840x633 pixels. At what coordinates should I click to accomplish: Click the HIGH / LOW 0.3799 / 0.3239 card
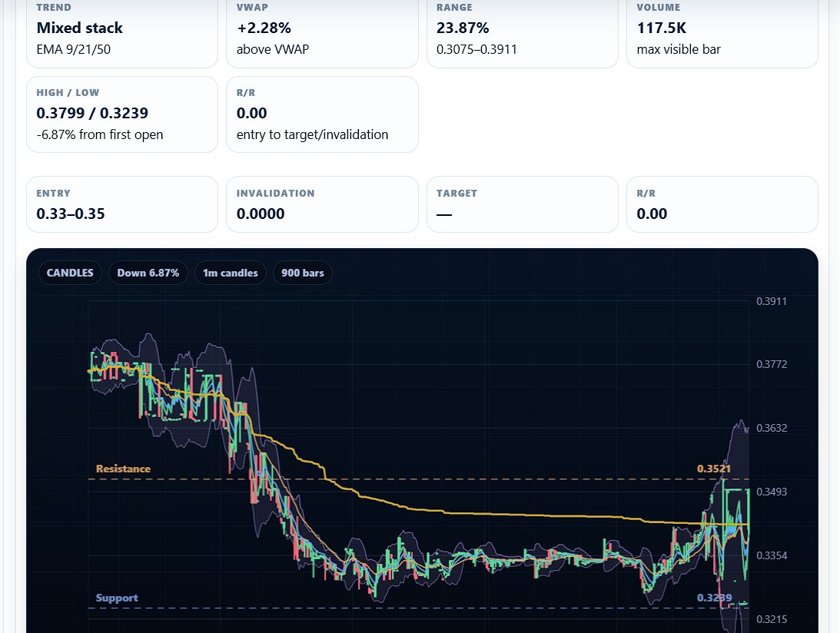pyautogui.click(x=122, y=114)
